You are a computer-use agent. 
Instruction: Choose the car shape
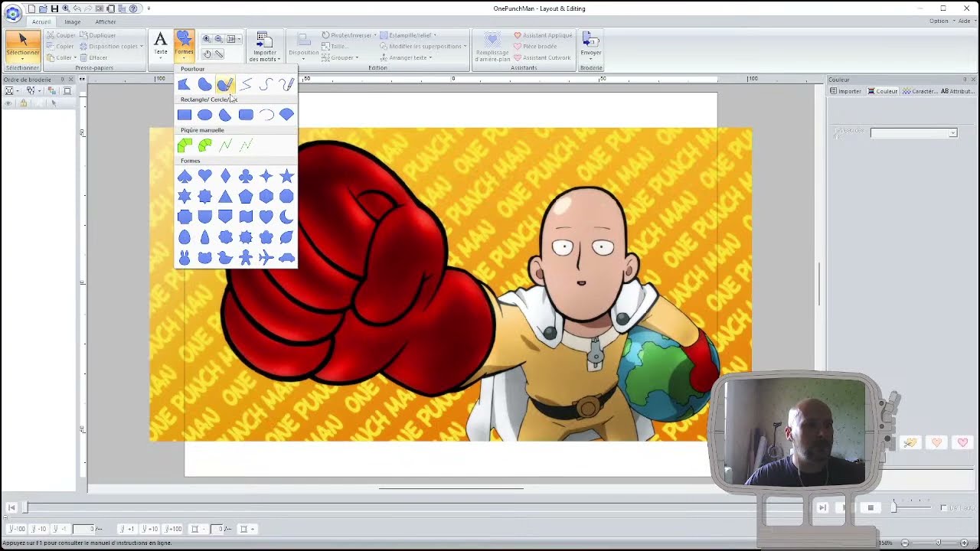tap(286, 258)
